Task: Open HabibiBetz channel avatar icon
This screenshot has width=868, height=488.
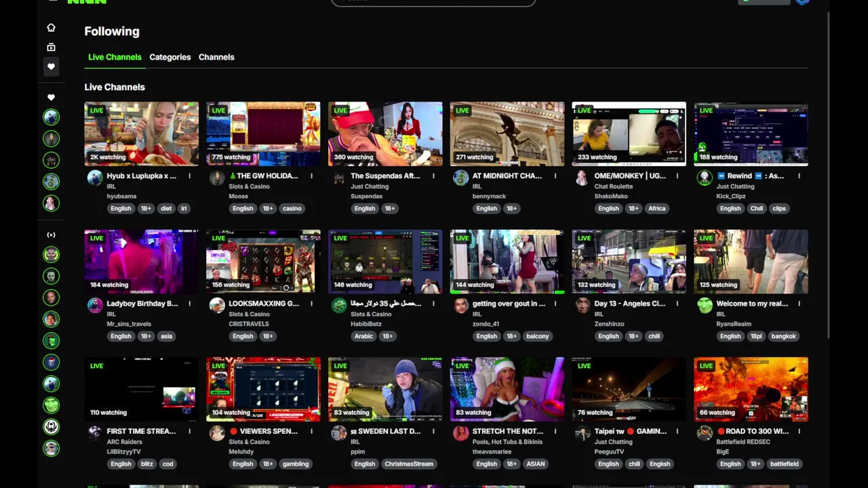Action: click(x=339, y=306)
